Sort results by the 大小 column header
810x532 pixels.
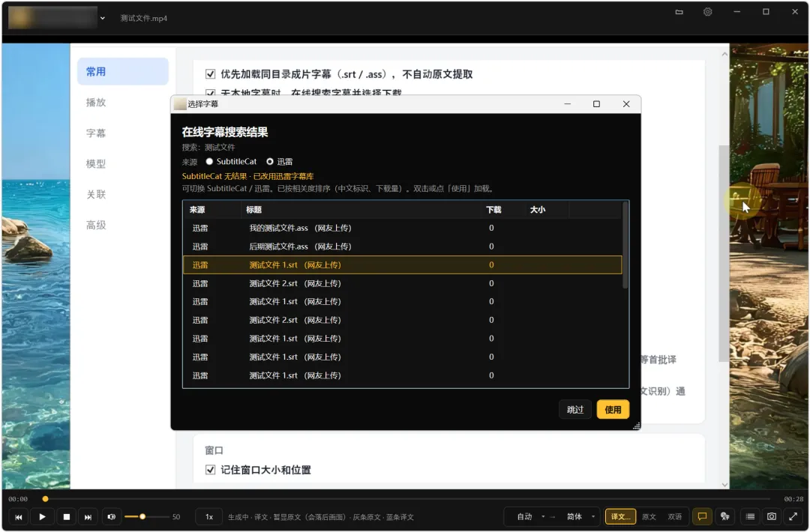tap(547, 210)
